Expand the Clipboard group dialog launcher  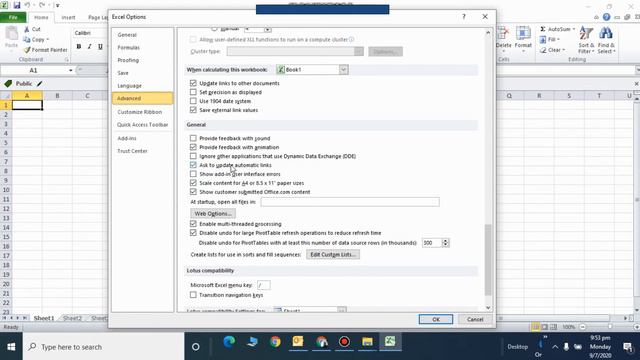coord(67,60)
